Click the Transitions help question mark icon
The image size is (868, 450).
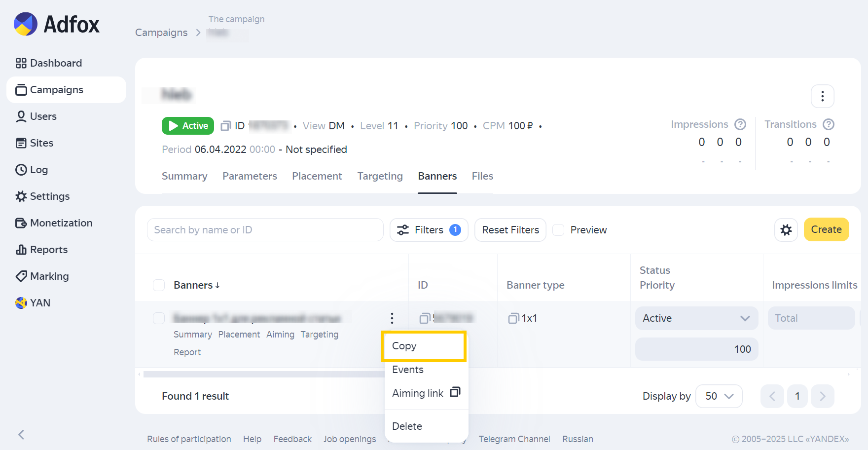coord(829,124)
